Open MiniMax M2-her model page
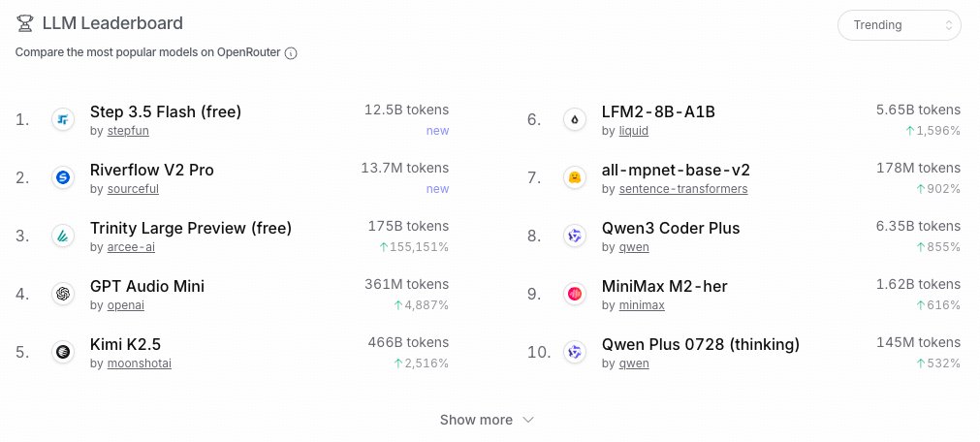The height and width of the screenshot is (442, 980). [x=664, y=286]
